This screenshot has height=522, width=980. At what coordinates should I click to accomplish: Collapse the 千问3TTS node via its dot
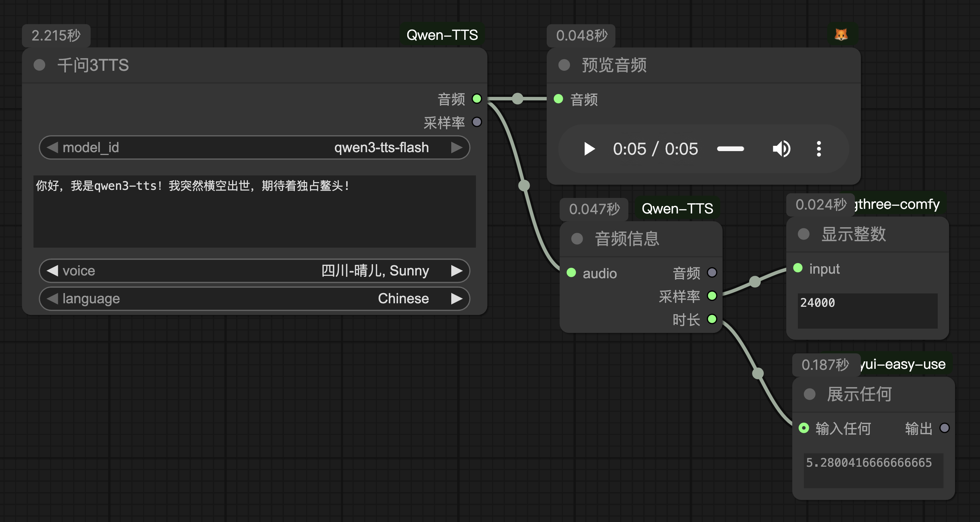pyautogui.click(x=39, y=65)
